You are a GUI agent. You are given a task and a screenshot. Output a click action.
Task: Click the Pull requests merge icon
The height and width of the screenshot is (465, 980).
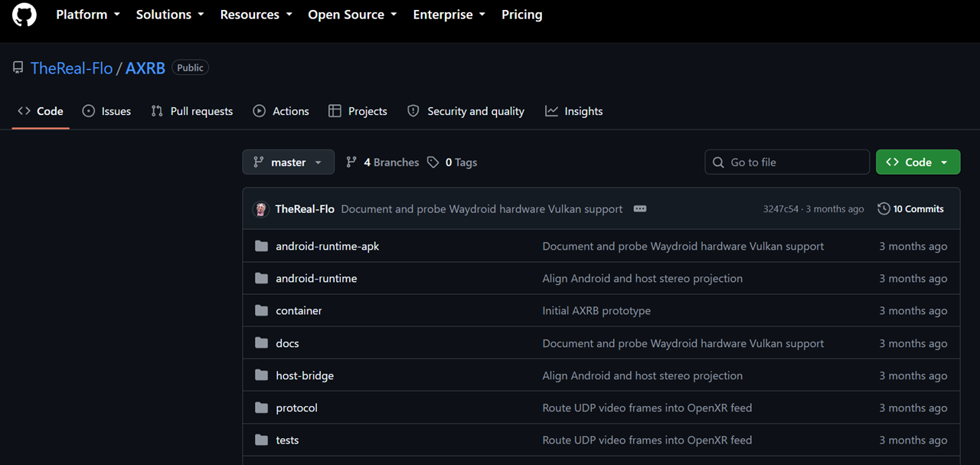pyautogui.click(x=157, y=111)
